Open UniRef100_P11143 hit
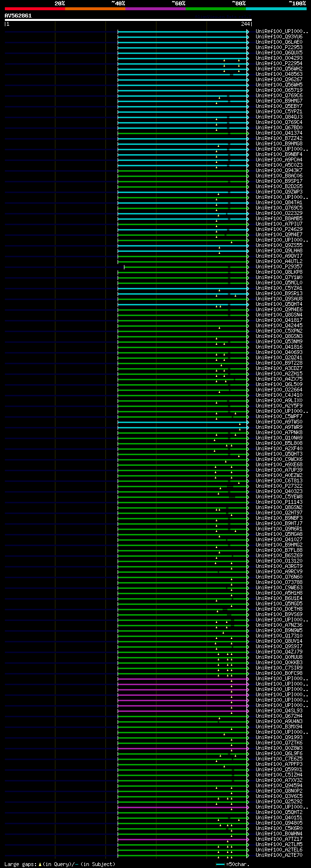 tap(279, 502)
